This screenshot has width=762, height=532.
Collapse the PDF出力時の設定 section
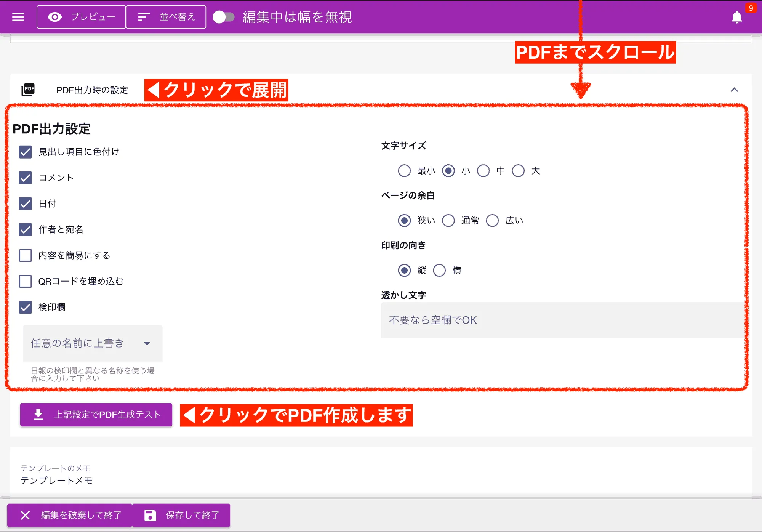pyautogui.click(x=733, y=90)
